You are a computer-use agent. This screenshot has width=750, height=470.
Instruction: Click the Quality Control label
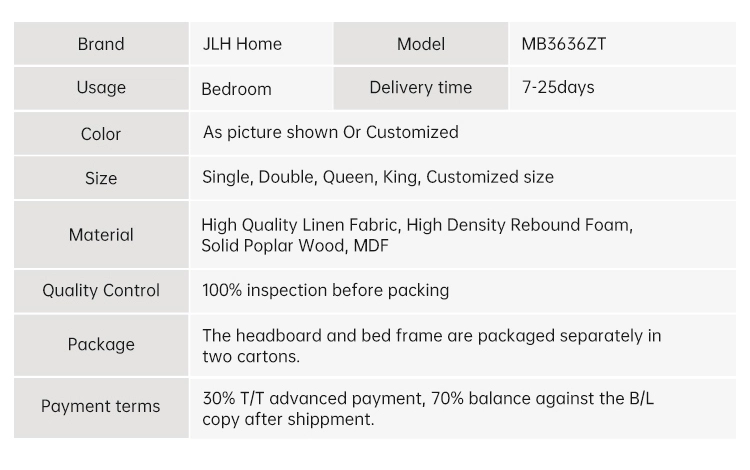pyautogui.click(x=101, y=291)
